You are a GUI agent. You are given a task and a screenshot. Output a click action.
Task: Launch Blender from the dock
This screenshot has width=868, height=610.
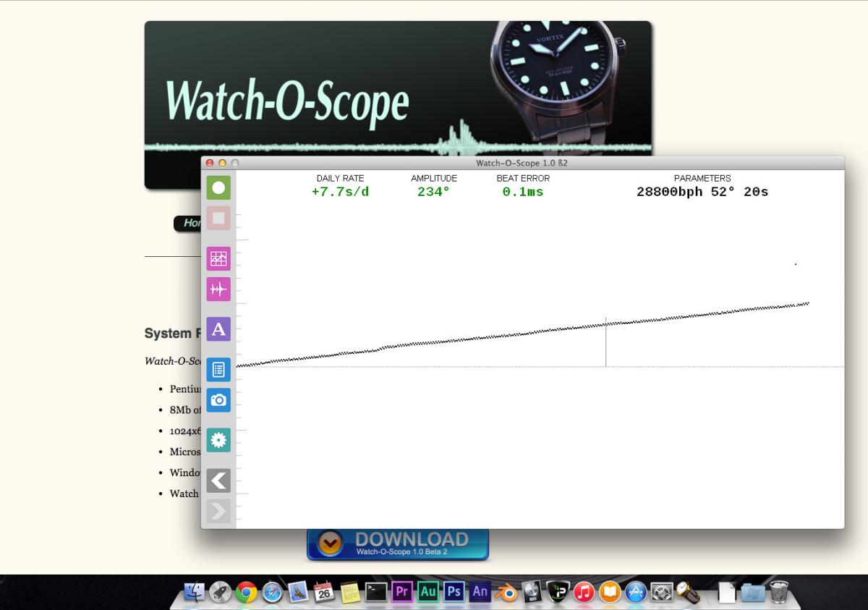pyautogui.click(x=506, y=592)
